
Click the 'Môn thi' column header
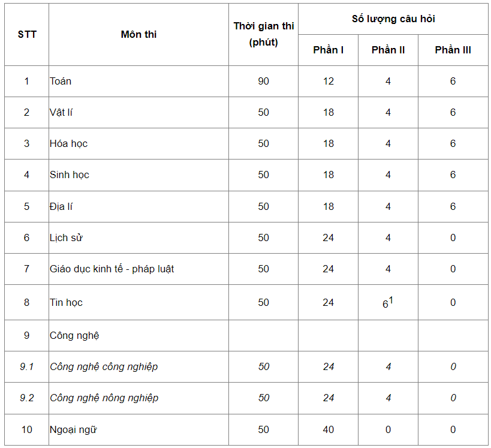tap(138, 34)
